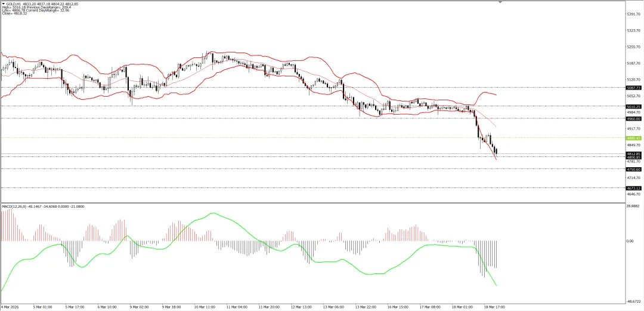Click the GOLD,H1 chart title text

13,4
